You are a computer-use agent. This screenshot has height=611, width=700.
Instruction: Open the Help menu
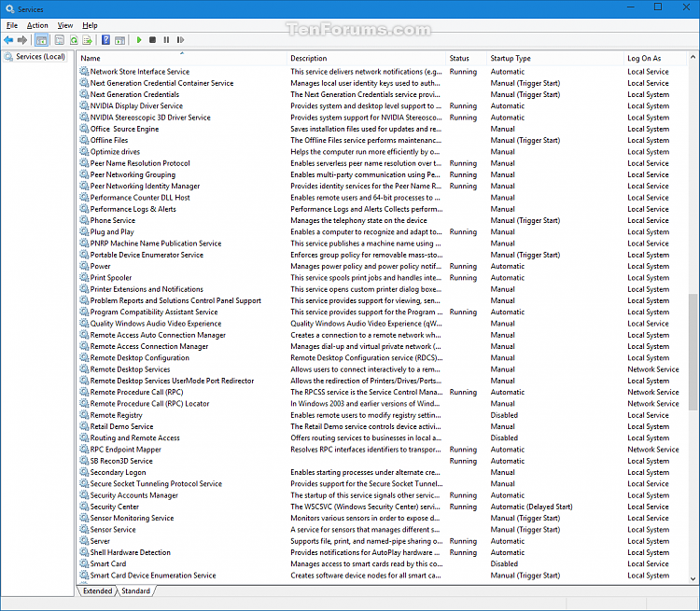click(x=90, y=25)
